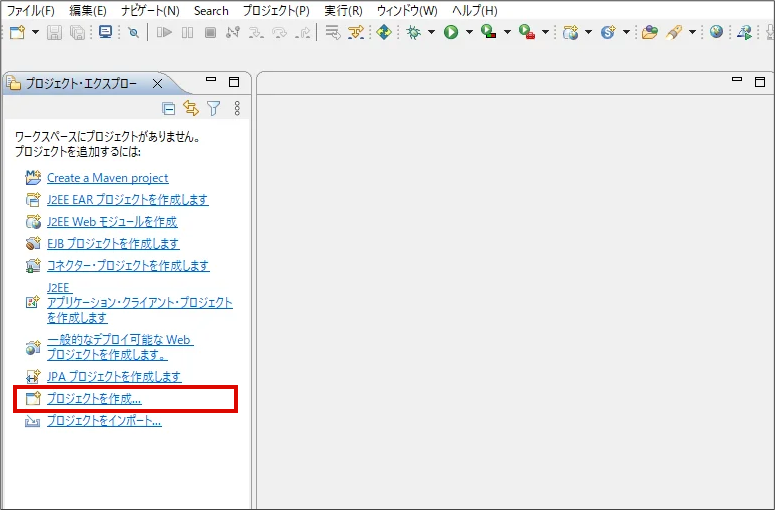The width and height of the screenshot is (775, 510).
Task: Click the Open Web Browser globe icon
Action: click(716, 32)
